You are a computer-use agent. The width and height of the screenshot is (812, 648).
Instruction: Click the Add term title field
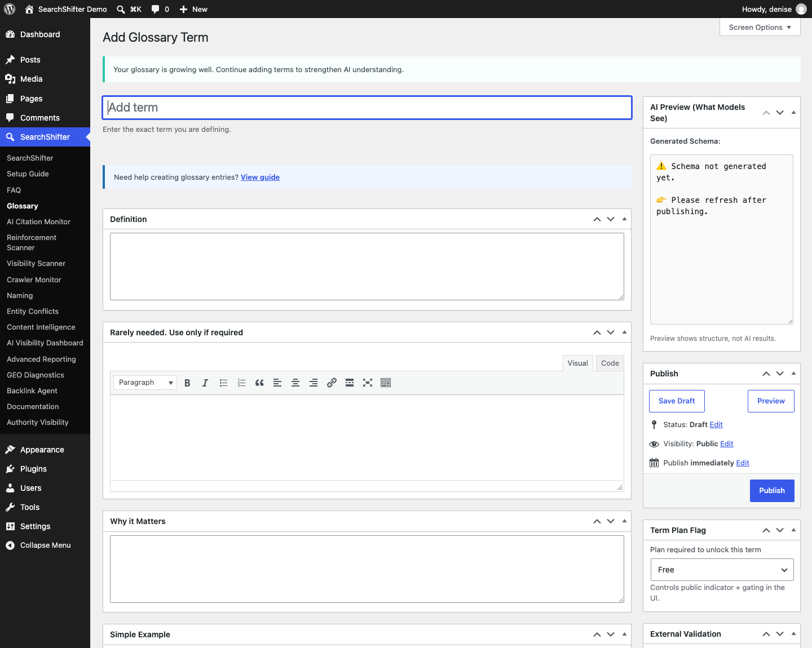(367, 108)
